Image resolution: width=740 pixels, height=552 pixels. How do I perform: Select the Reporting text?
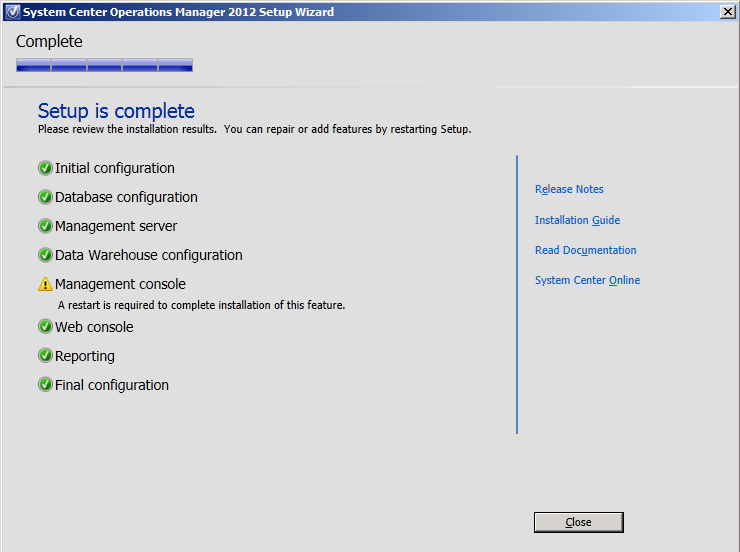(x=85, y=356)
